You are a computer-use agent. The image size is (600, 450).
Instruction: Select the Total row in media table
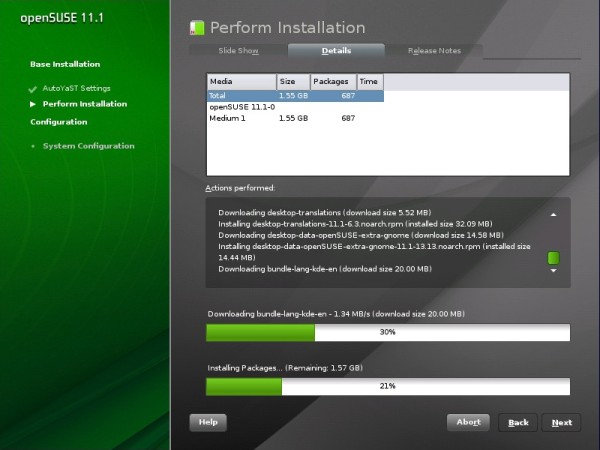295,96
